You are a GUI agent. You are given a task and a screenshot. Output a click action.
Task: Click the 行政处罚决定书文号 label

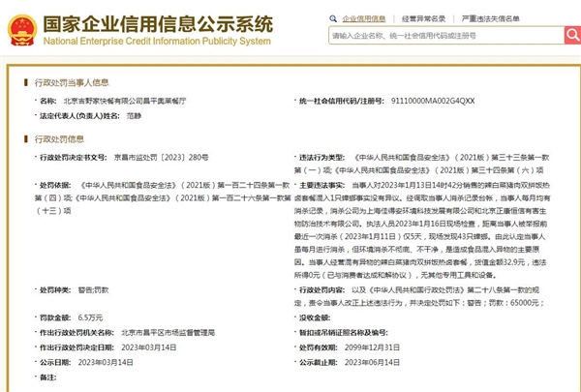(73, 158)
